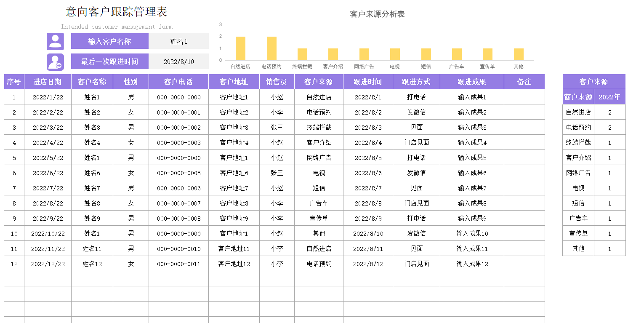
Task: Select the follow-up date cell 2022/8/12
Action: click(x=368, y=264)
